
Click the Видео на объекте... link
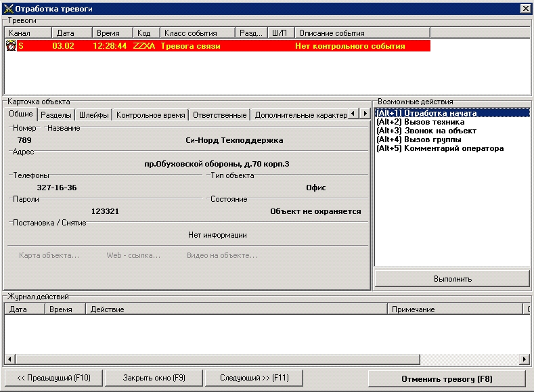click(222, 255)
